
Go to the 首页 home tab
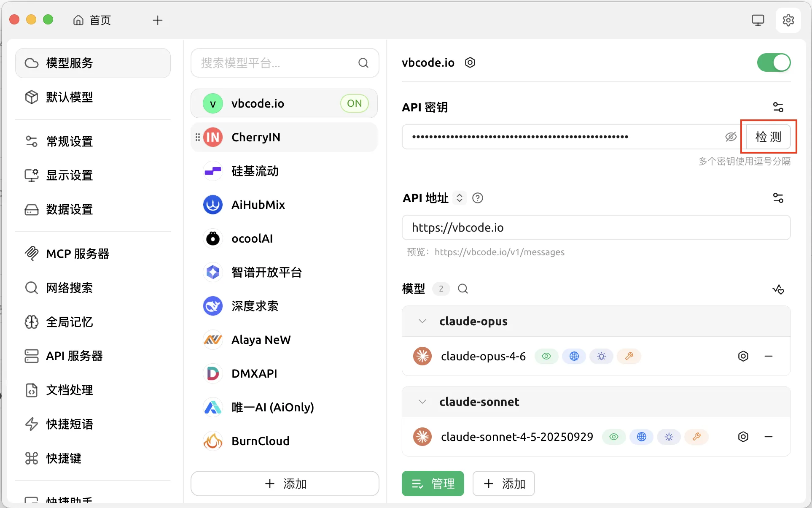coord(92,20)
